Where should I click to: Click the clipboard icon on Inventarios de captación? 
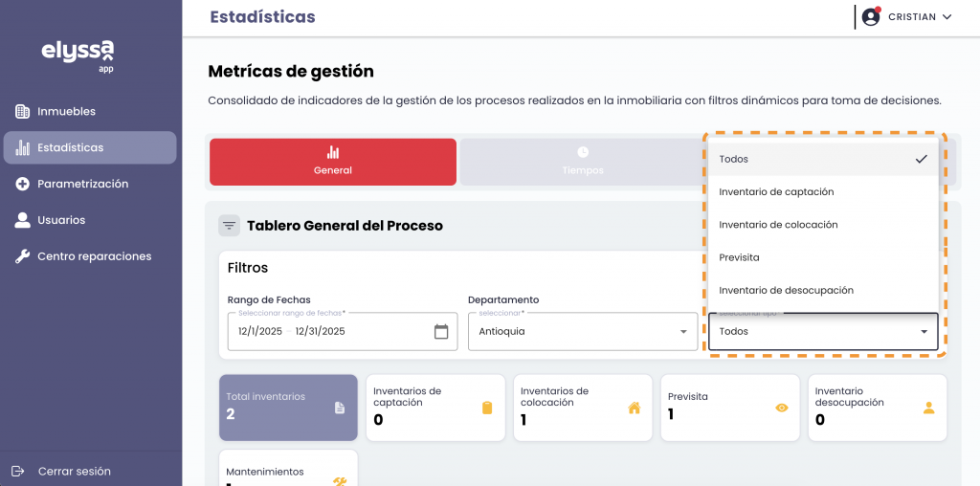(x=487, y=408)
